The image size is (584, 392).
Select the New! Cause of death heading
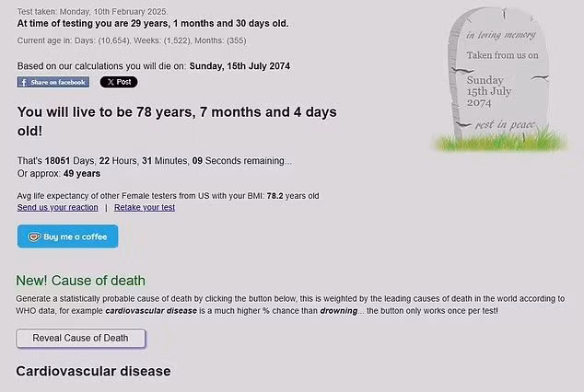[81, 281]
